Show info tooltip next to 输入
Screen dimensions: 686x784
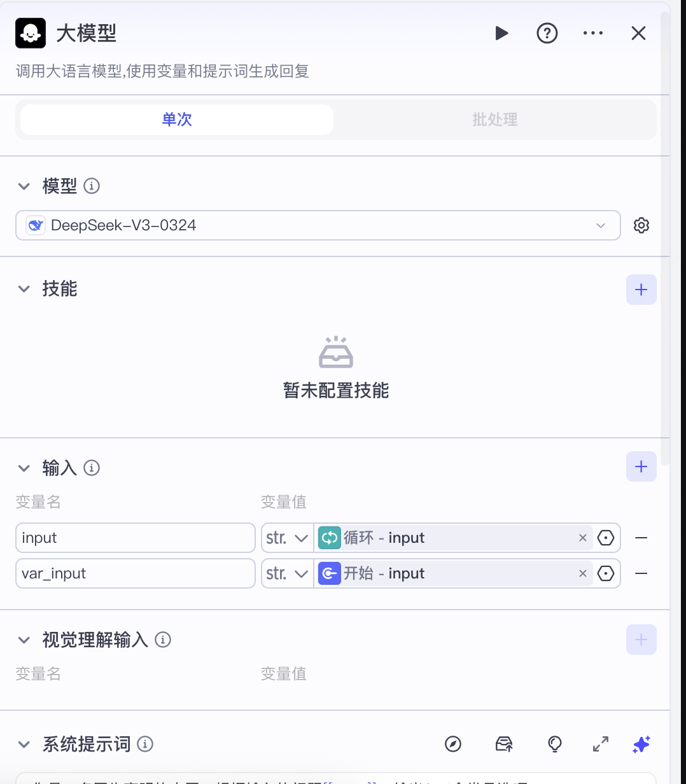pyautogui.click(x=92, y=468)
